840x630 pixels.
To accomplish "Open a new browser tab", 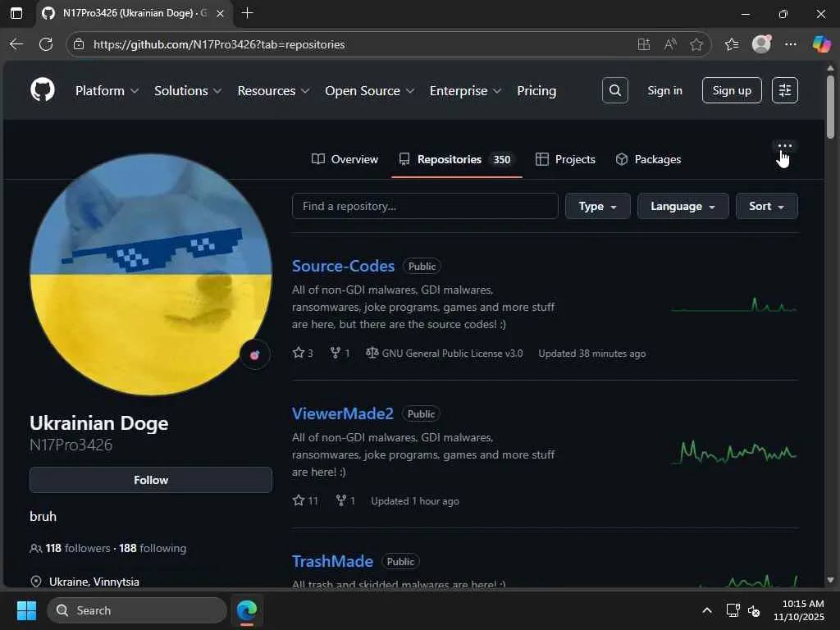I will coord(247,13).
